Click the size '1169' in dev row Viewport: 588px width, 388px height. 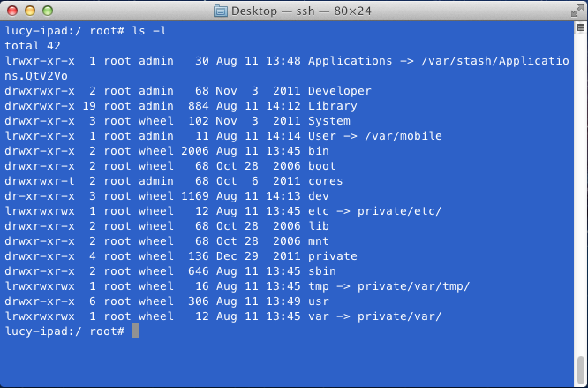(x=195, y=196)
